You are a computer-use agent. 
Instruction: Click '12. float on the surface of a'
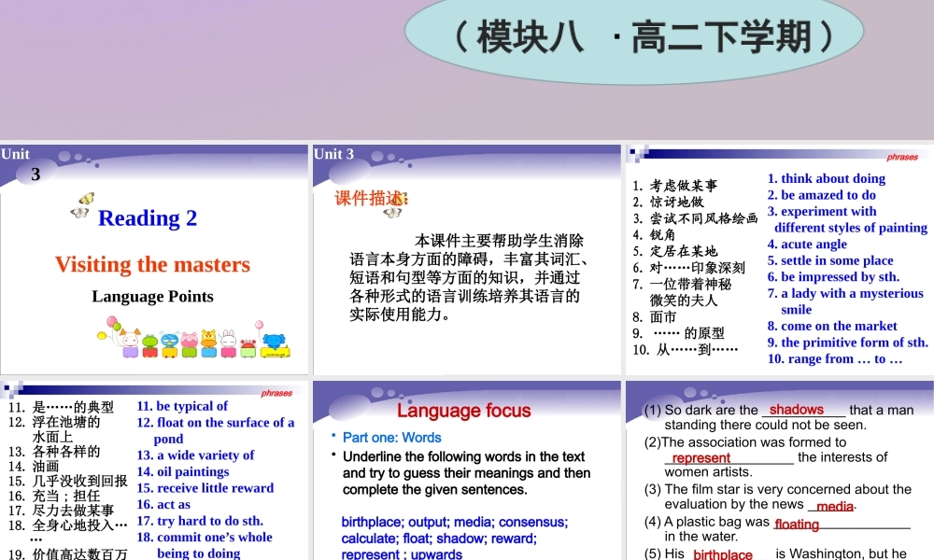[x=216, y=423]
